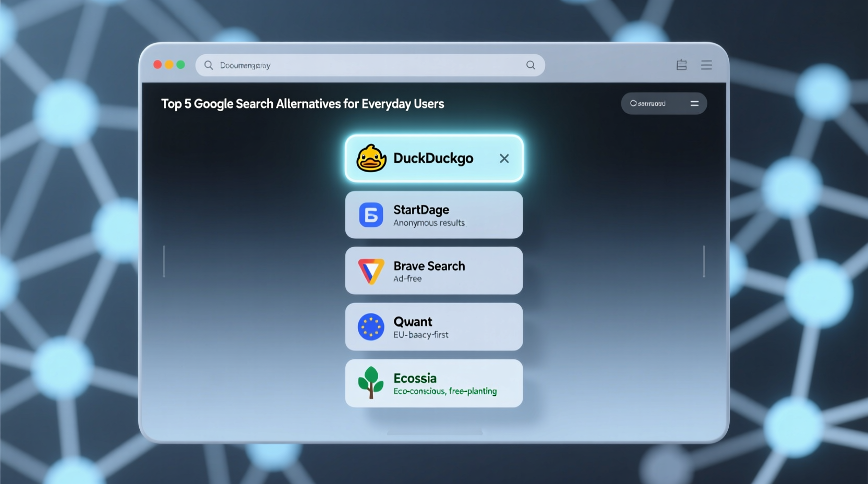Click the 'Top 5 Google Search Alternatives' heading
The width and height of the screenshot is (868, 484).
pos(303,104)
